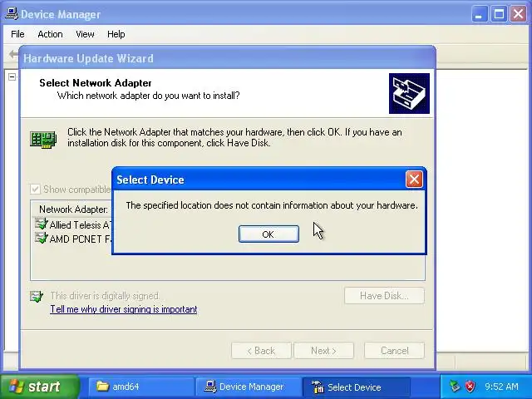
Task: Click the Device Manager title bar icon
Action: (12, 14)
